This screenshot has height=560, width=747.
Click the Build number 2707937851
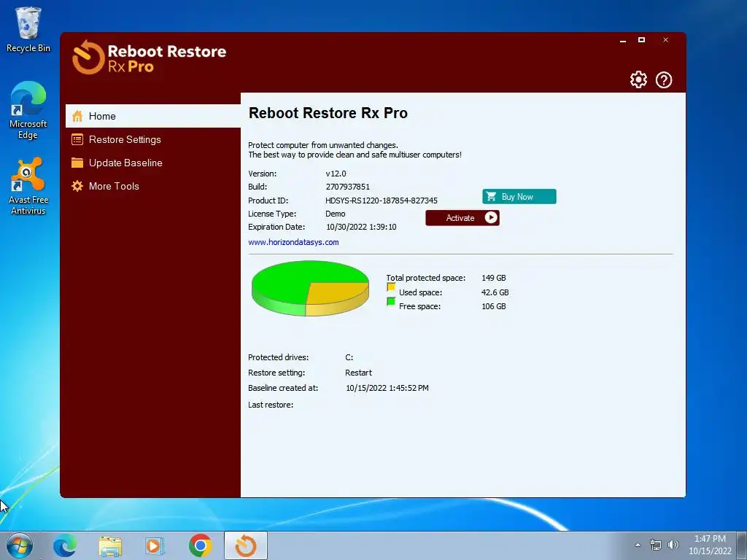(x=348, y=187)
